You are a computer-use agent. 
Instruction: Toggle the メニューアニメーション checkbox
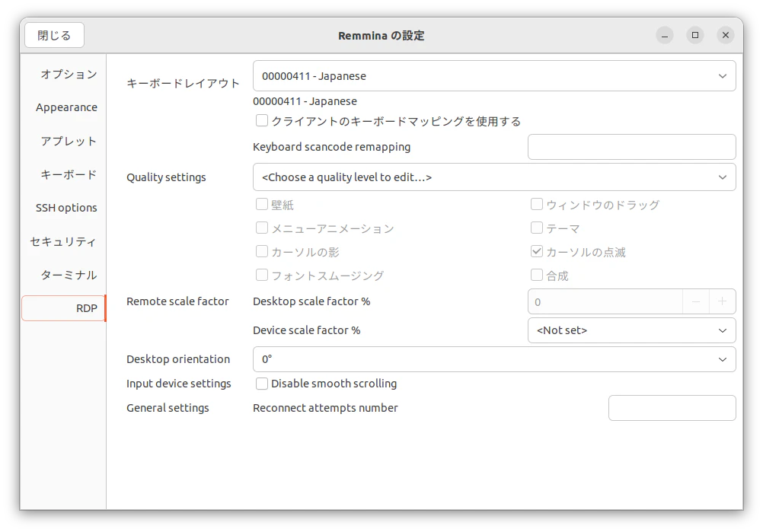262,228
